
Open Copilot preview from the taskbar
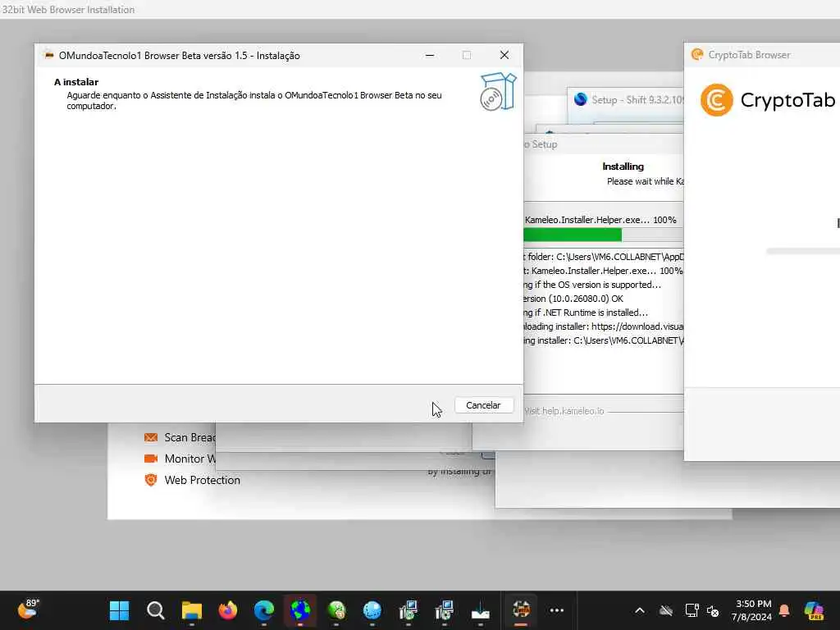point(814,610)
